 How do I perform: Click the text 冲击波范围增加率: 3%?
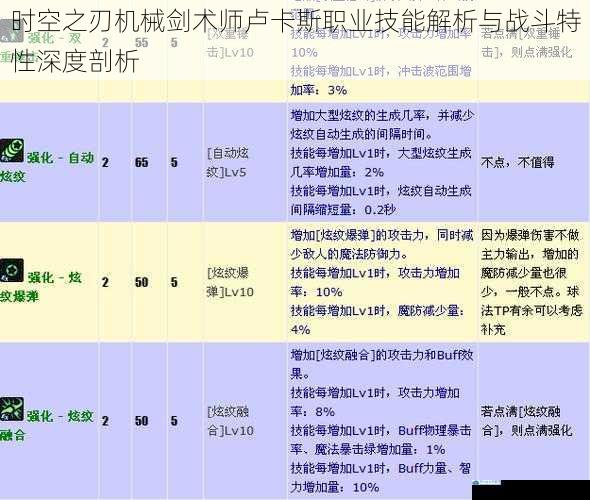pos(381,80)
